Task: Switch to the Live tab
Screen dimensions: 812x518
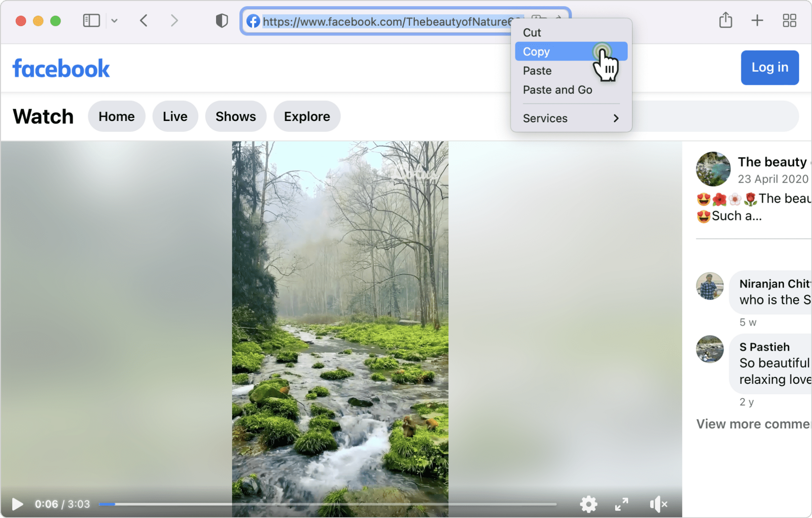Action: (175, 116)
